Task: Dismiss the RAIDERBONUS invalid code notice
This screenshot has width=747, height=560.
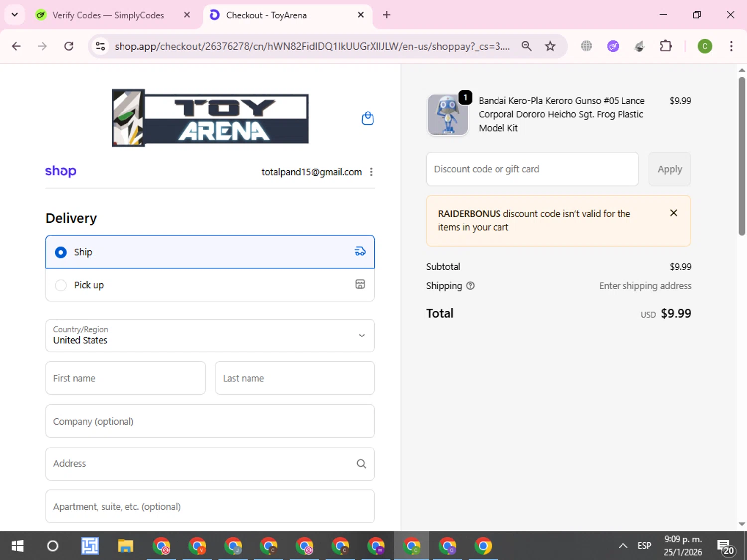Action: (x=674, y=213)
